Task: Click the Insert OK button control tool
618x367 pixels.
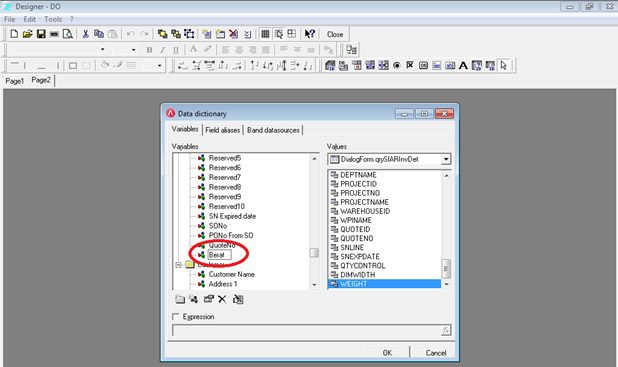Action: pyautogui.click(x=423, y=65)
